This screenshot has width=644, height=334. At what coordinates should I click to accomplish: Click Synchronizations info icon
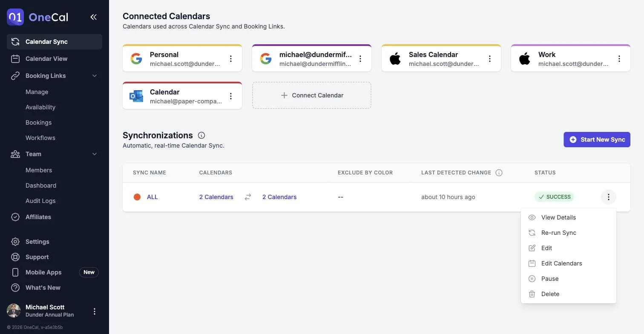tap(201, 135)
